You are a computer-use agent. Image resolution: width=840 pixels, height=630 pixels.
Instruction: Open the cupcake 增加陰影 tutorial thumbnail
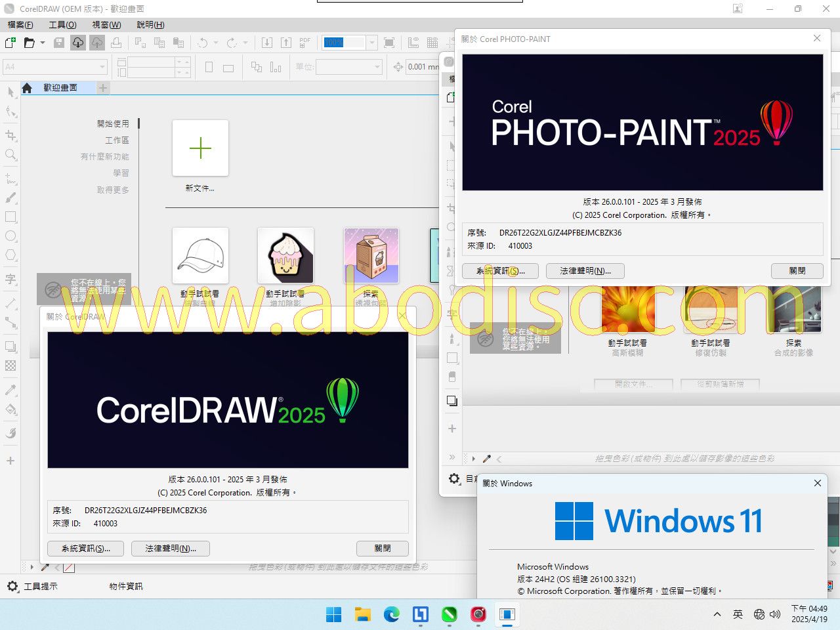tap(285, 256)
